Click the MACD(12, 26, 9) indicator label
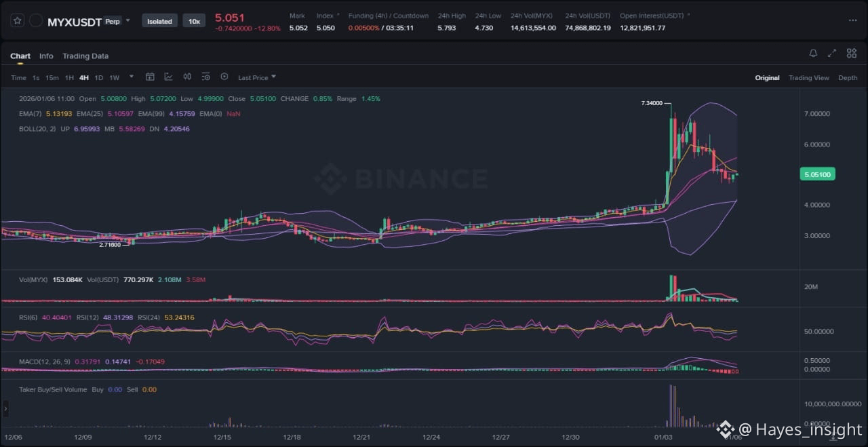The image size is (868, 447). click(45, 362)
